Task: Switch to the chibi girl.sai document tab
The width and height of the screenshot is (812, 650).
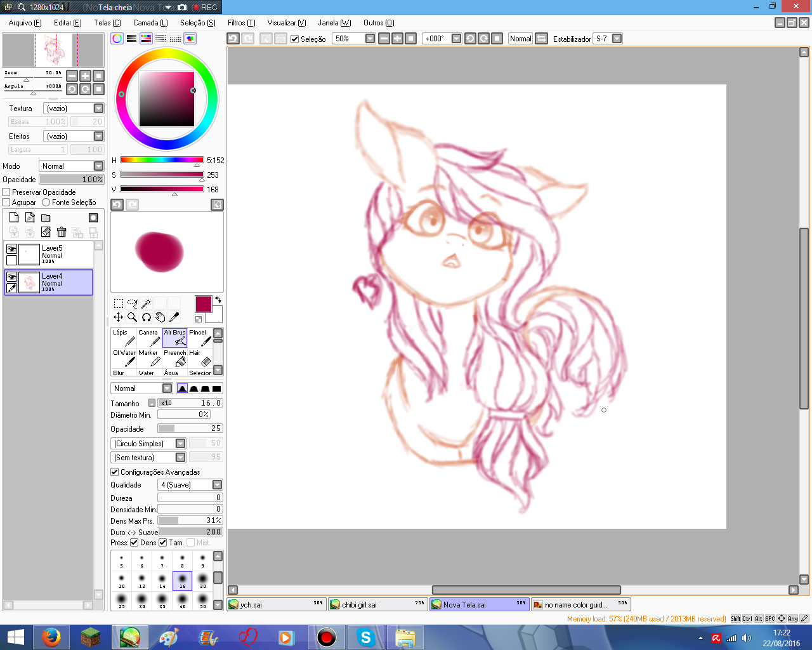Action: 377,605
